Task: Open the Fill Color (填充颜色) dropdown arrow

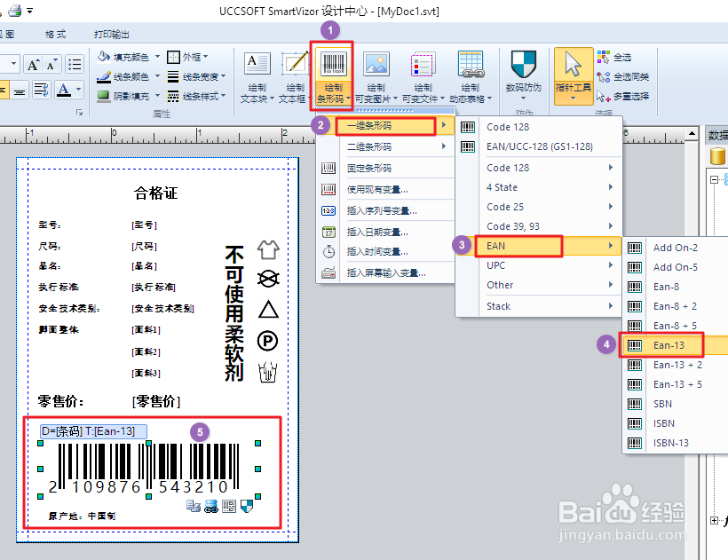Action: (x=157, y=57)
